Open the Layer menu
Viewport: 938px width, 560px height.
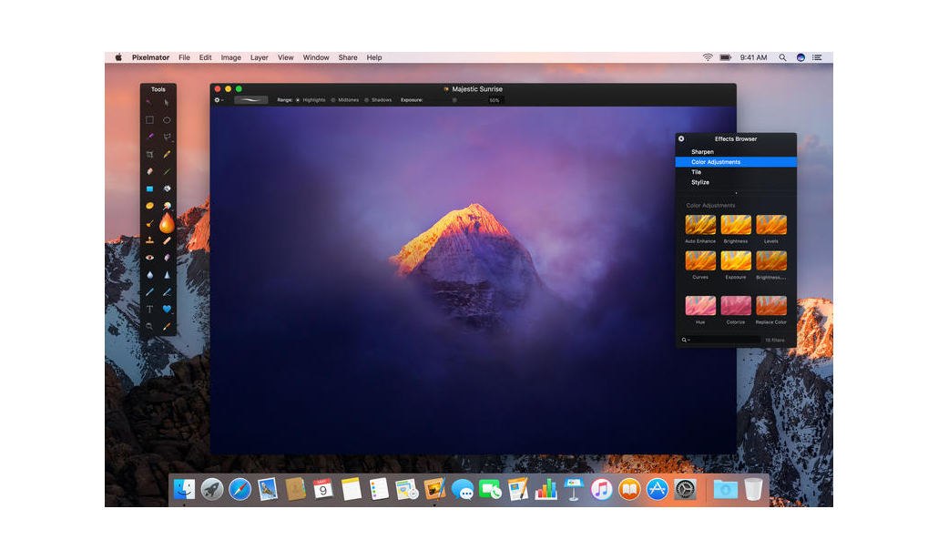[x=260, y=57]
